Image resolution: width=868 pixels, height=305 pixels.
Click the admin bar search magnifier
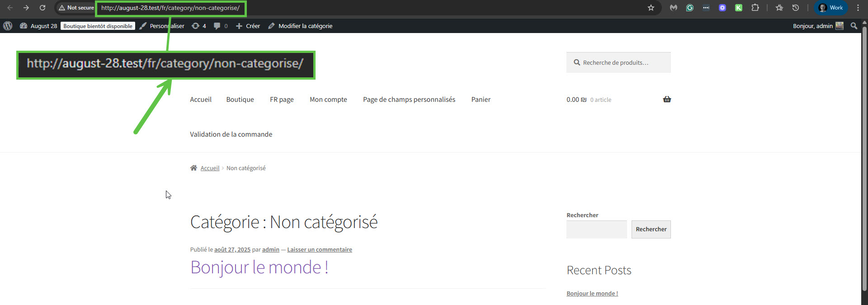(x=854, y=26)
